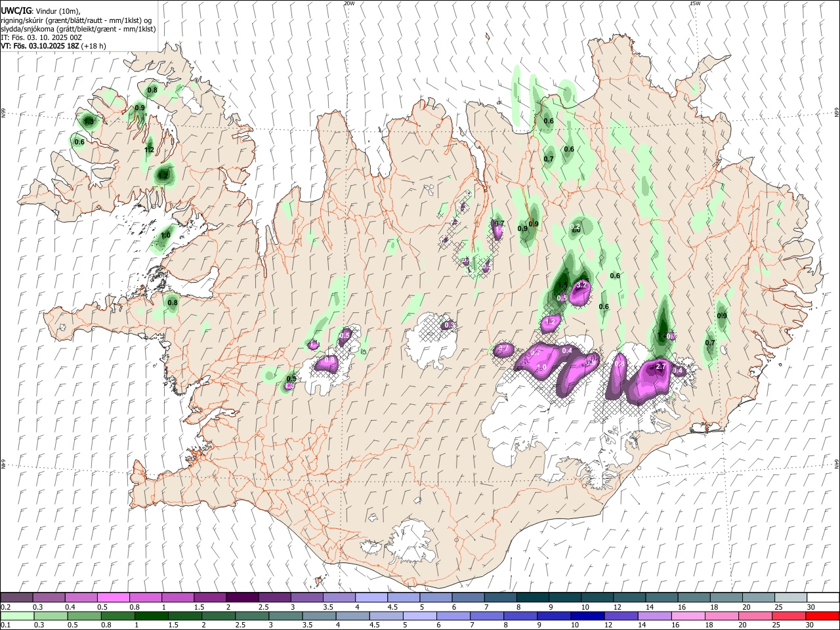This screenshot has height=630, width=840.
Task: Click the '30' label in top legend row
Action: click(x=810, y=607)
